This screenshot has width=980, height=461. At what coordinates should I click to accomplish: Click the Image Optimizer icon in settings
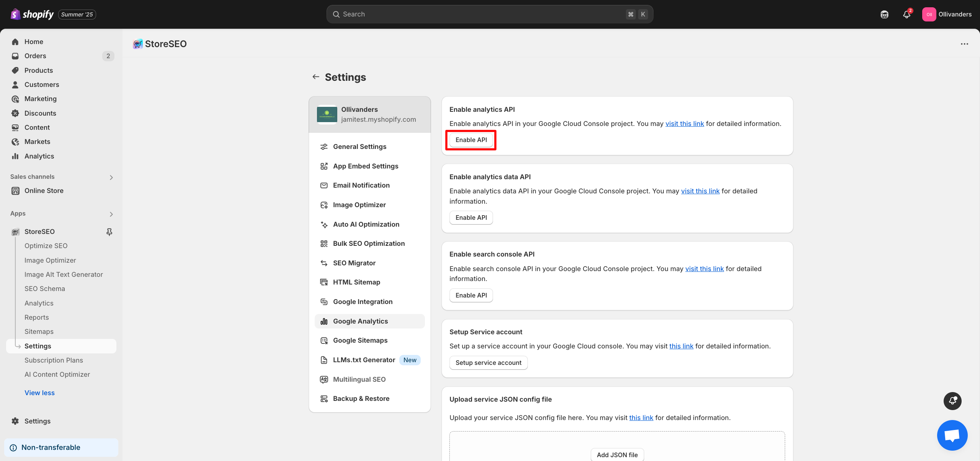tap(324, 205)
